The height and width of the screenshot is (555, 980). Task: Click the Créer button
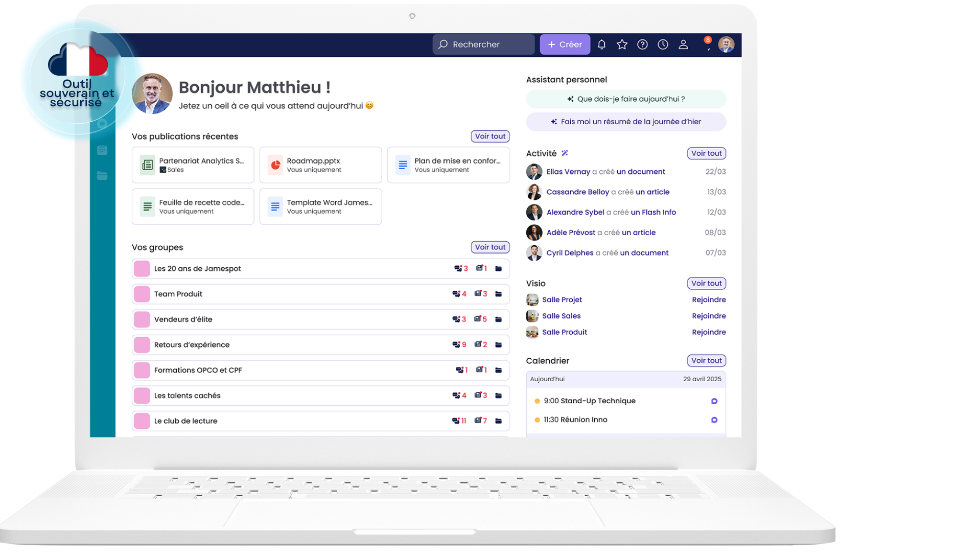coord(565,44)
